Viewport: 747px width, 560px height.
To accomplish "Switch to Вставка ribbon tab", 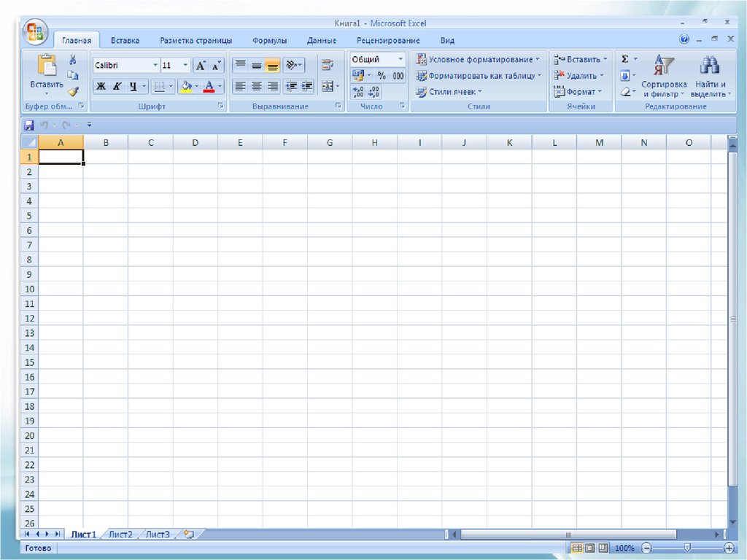I will [125, 41].
